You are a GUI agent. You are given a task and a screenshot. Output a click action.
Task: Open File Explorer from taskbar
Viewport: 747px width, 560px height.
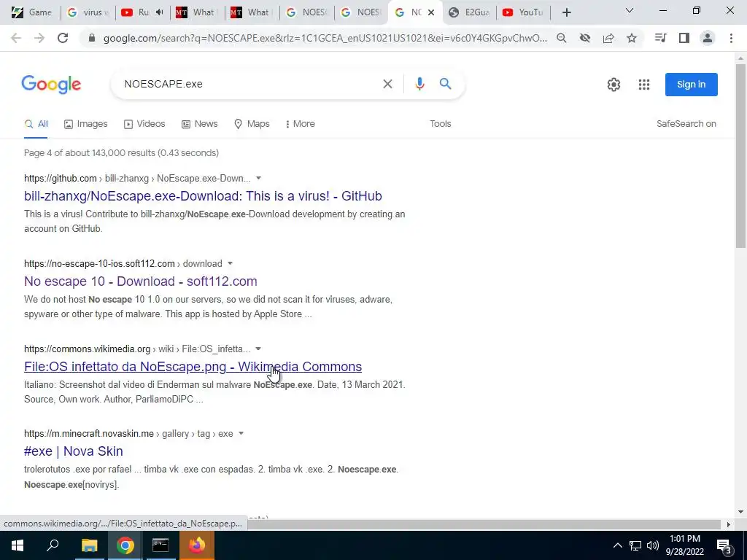[x=89, y=545]
